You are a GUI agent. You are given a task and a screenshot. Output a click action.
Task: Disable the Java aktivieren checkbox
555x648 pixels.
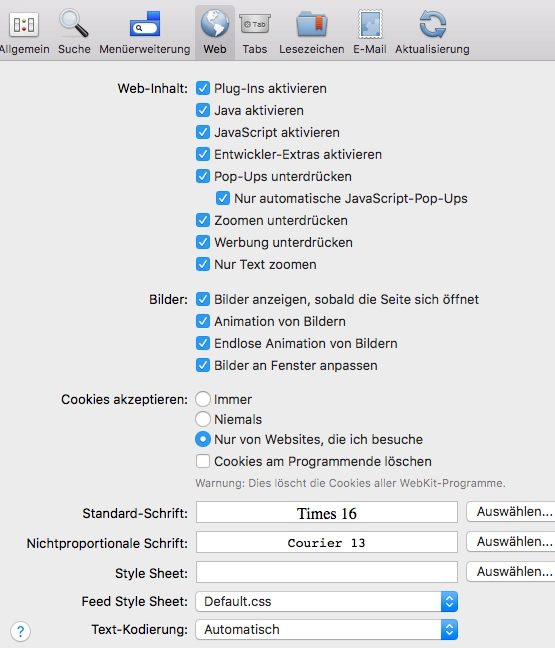(x=203, y=110)
